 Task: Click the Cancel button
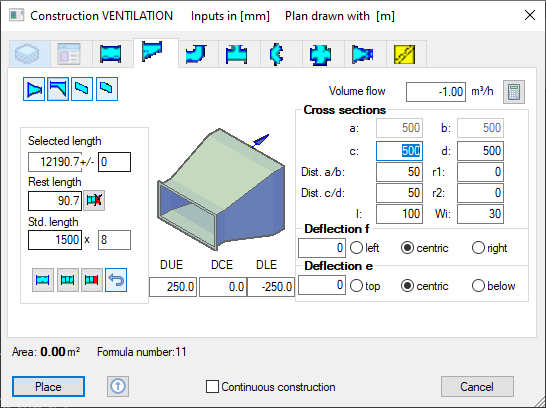pyautogui.click(x=477, y=386)
